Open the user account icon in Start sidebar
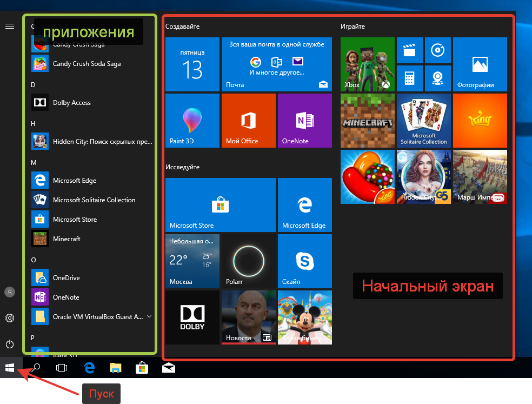This screenshot has width=532, height=404. pos(10,292)
